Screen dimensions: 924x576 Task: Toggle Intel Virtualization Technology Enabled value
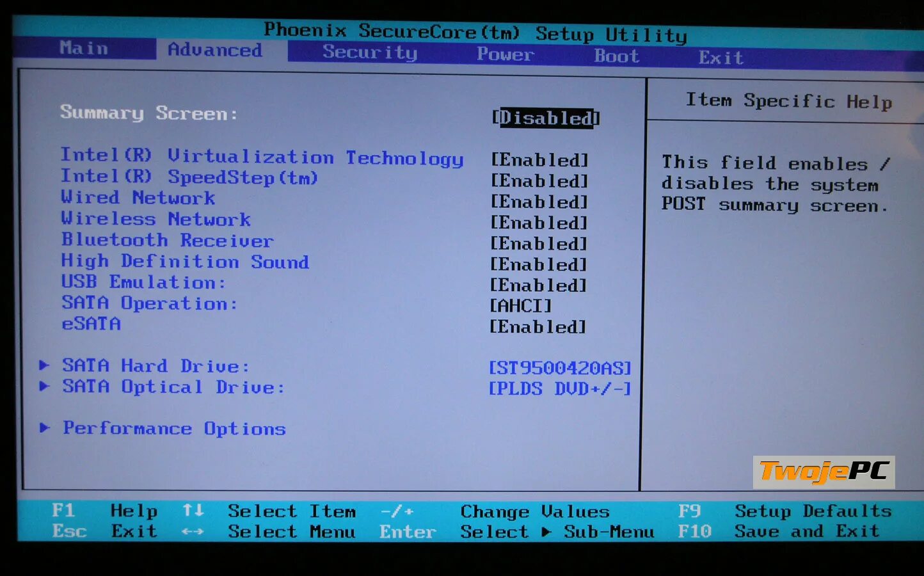539,160
